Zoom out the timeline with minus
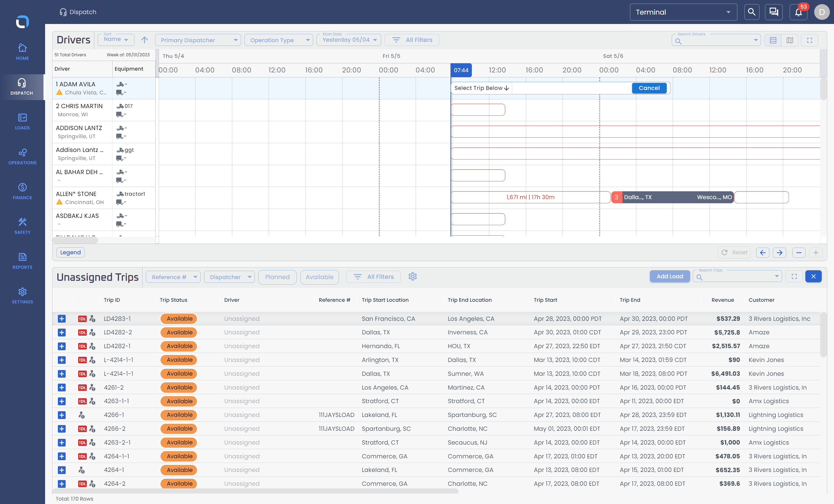The width and height of the screenshot is (834, 504). (799, 253)
